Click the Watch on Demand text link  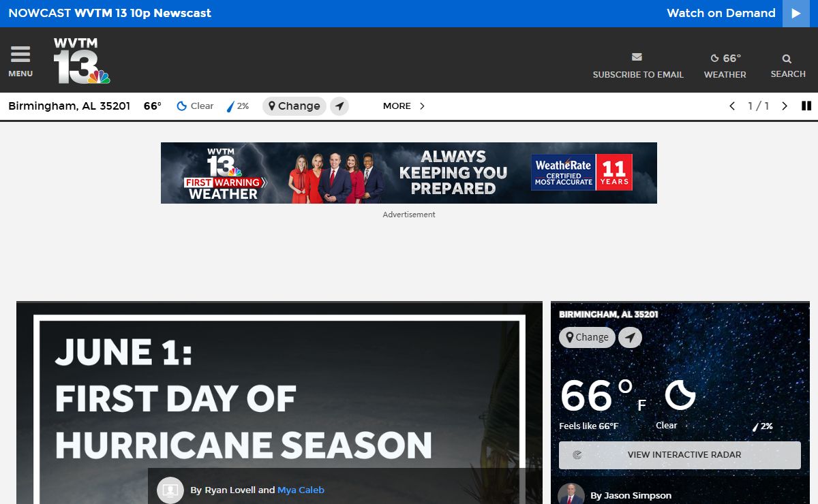point(721,13)
